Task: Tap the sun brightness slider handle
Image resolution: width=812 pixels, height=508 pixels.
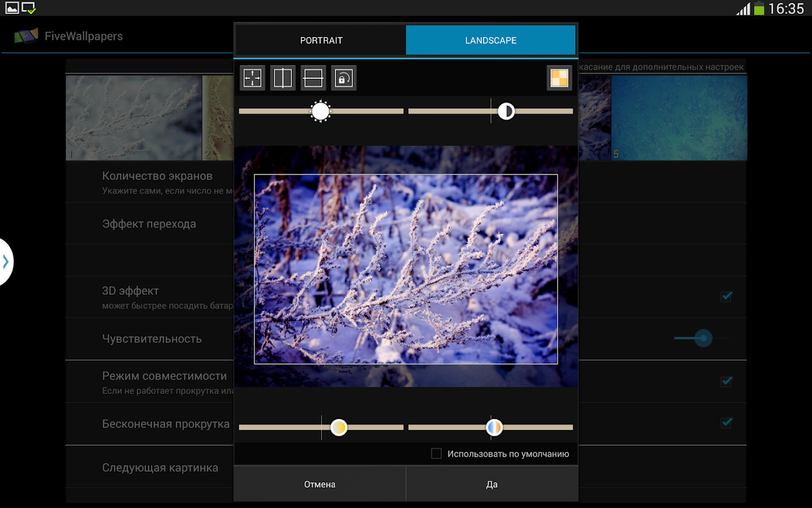Action: click(x=321, y=111)
